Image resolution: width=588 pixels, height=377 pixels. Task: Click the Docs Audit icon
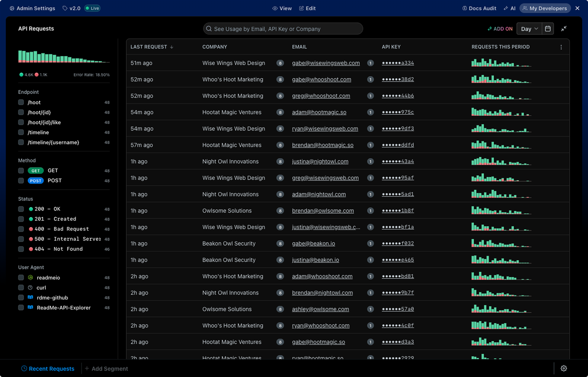pyautogui.click(x=464, y=8)
